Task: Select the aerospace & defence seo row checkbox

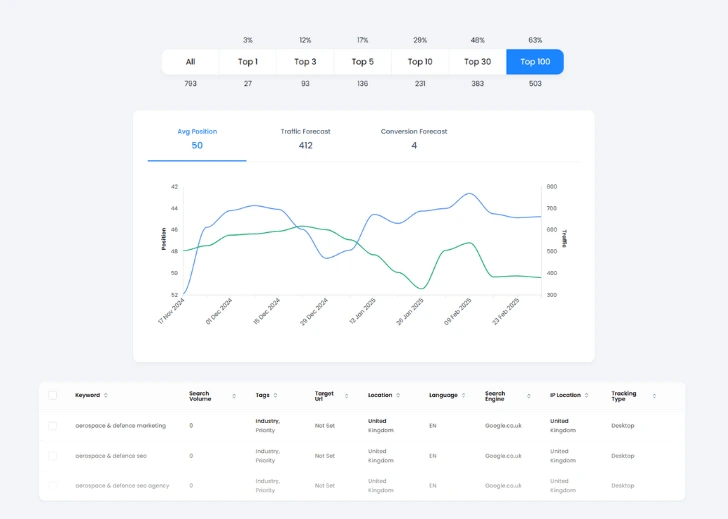Action: pos(53,456)
